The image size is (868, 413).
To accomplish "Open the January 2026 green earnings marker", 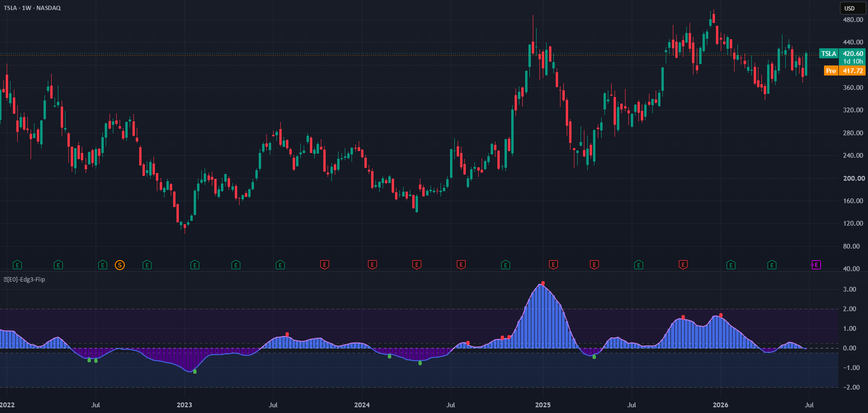I will click(x=731, y=265).
